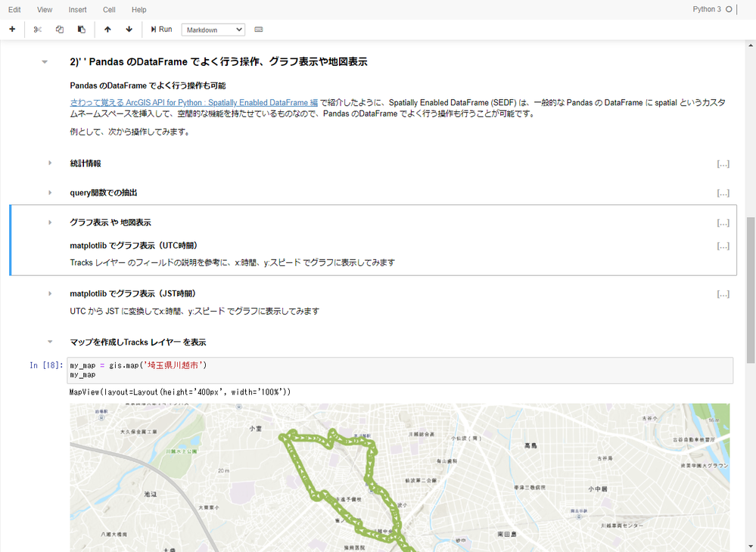Click into the gis.map code cell
The image size is (756, 552).
click(x=400, y=371)
